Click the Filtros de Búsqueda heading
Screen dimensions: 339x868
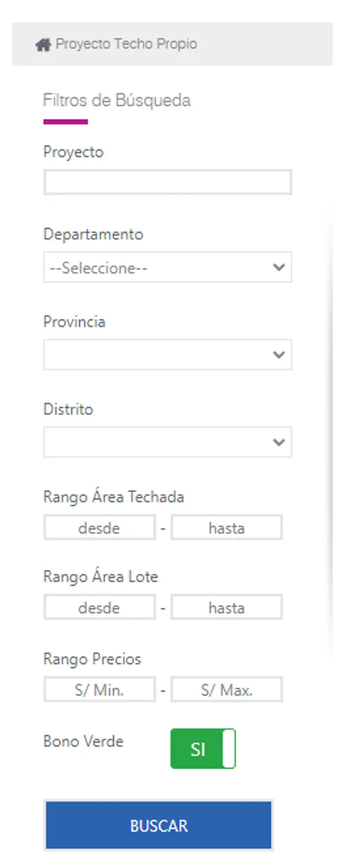pos(117,100)
